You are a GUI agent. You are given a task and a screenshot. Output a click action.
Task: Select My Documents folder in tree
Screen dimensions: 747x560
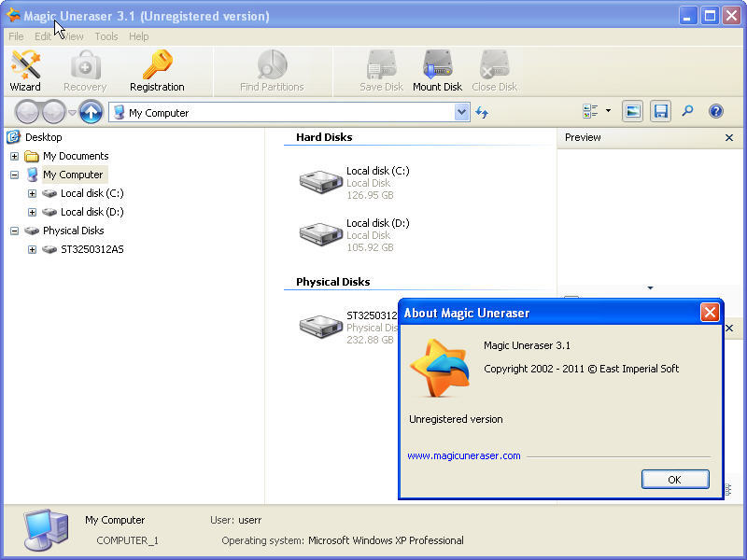click(76, 156)
